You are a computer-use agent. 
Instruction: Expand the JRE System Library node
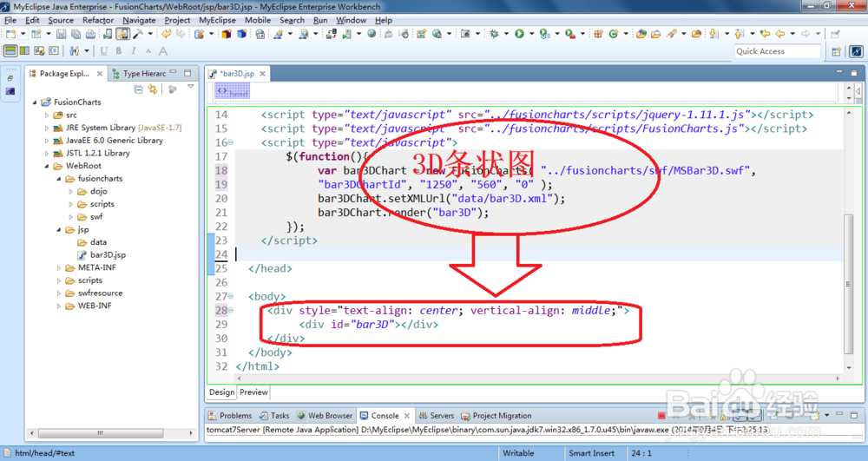(x=47, y=128)
